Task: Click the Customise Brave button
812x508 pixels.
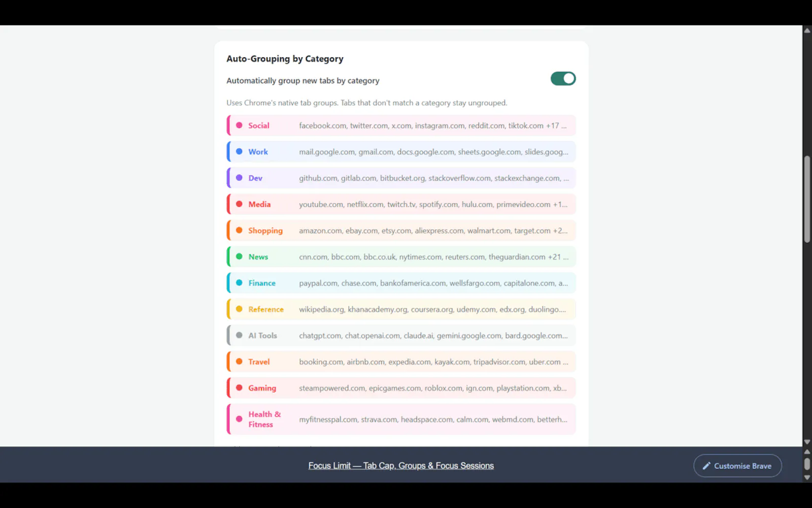Action: [737, 466]
